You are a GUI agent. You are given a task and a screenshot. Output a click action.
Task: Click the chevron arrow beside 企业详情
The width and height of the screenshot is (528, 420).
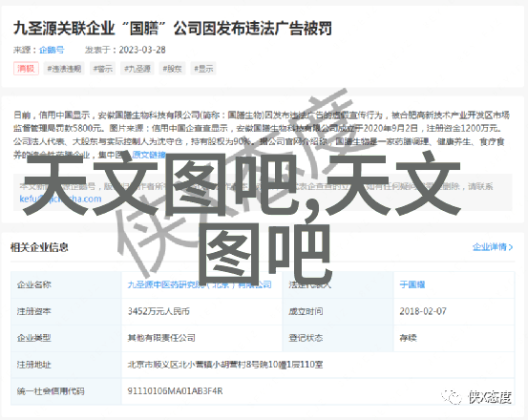(x=511, y=247)
